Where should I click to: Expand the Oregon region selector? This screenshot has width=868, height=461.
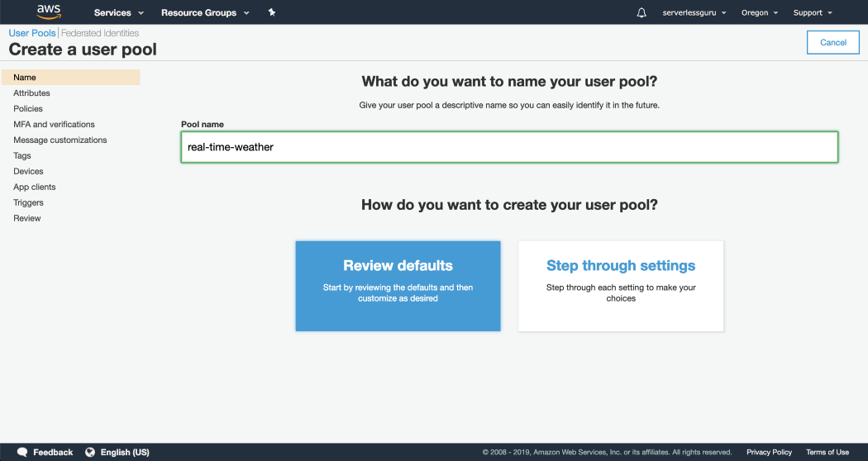pos(760,12)
